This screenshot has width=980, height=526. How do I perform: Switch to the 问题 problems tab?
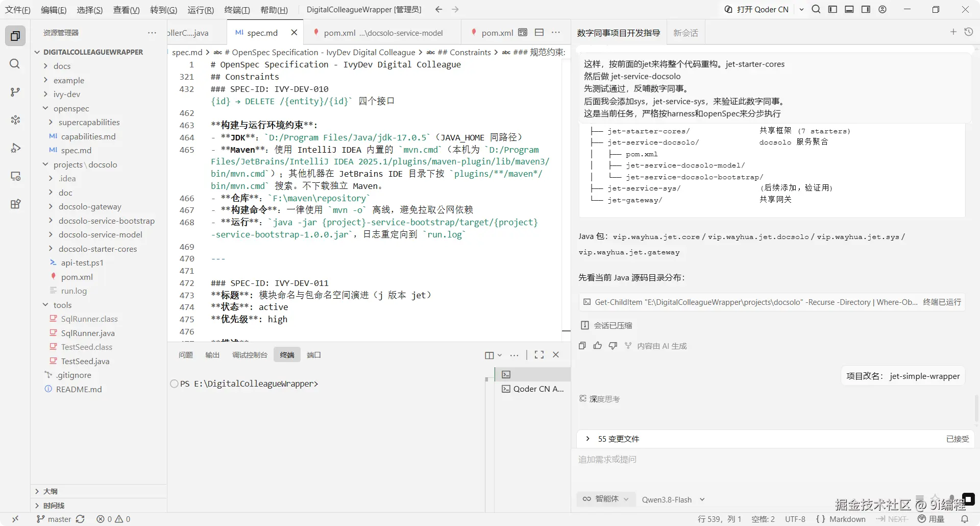pos(186,355)
